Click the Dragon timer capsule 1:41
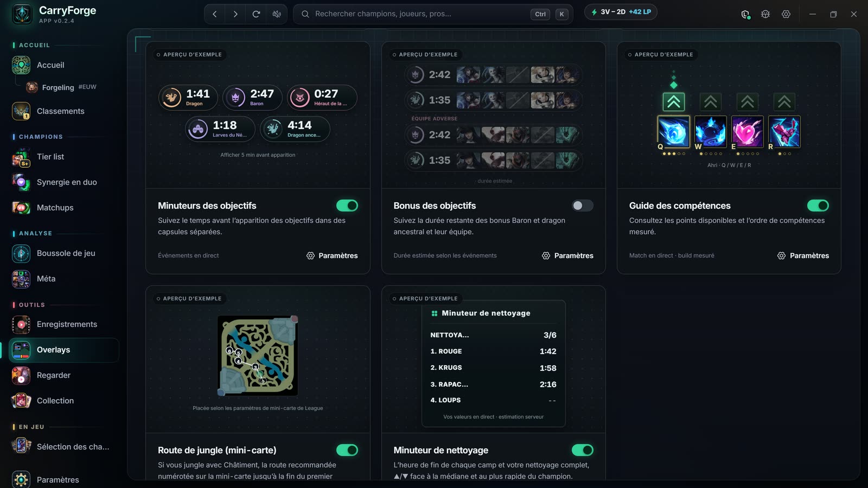 point(188,98)
